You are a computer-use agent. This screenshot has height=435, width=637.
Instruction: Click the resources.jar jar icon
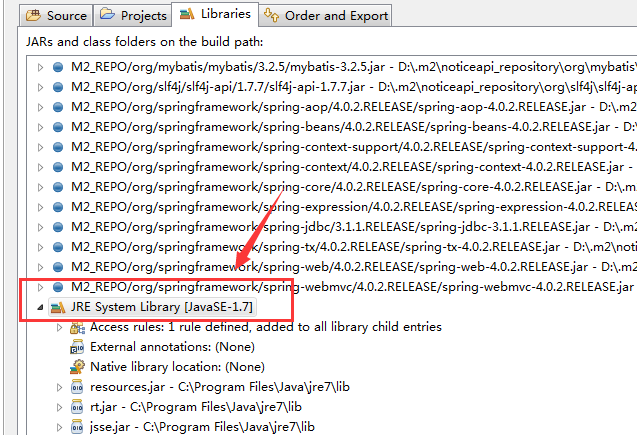click(77, 387)
